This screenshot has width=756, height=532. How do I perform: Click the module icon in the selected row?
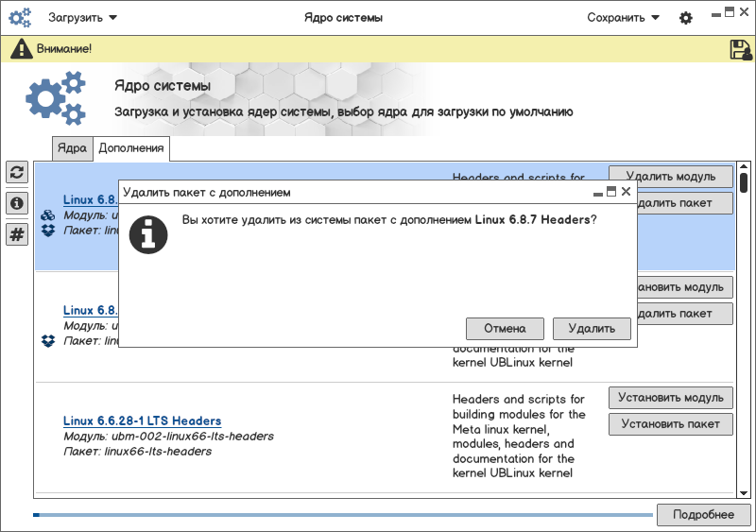point(48,215)
